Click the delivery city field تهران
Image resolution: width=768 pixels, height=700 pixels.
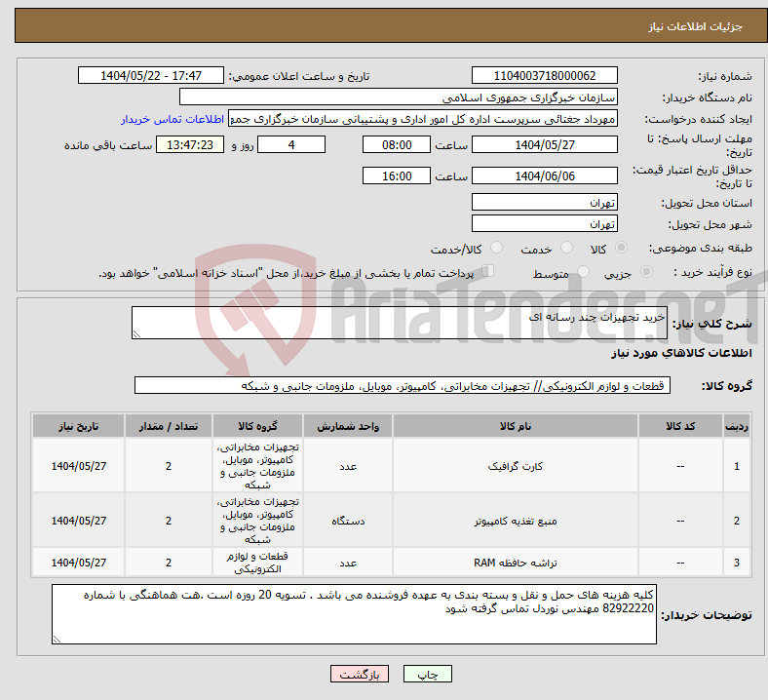click(544, 223)
